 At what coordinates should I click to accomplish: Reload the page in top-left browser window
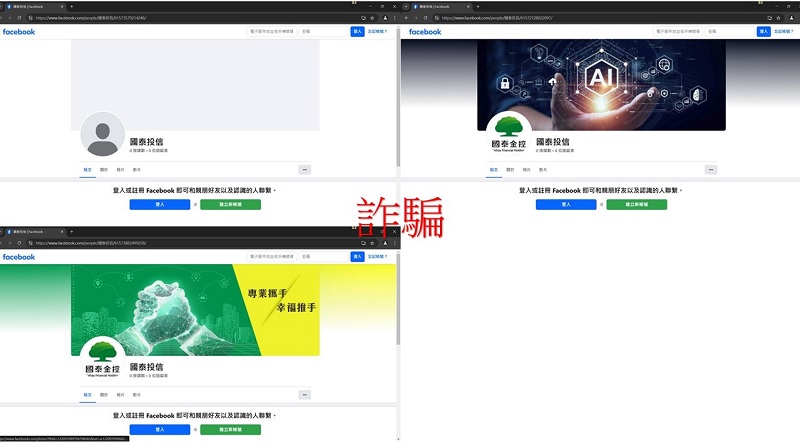tap(19, 18)
